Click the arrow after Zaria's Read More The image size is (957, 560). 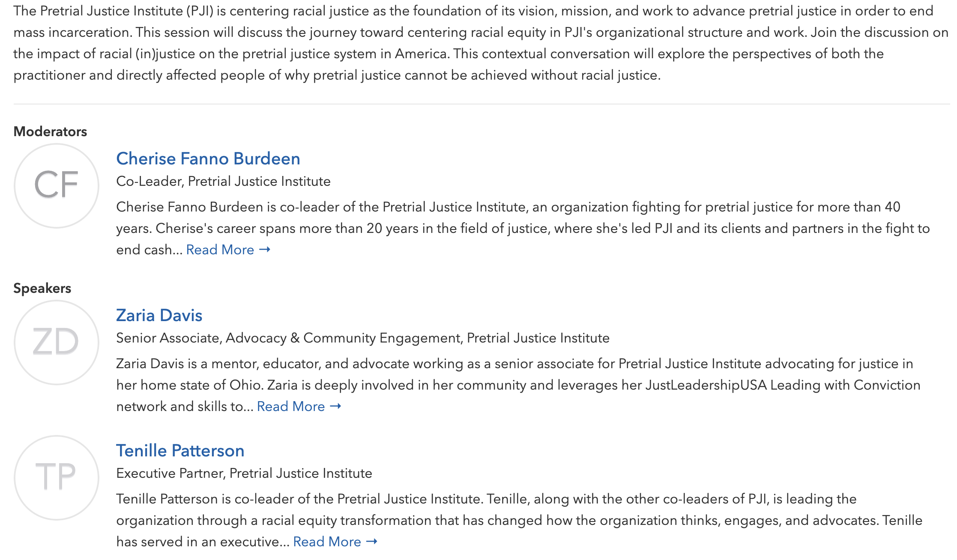click(335, 406)
